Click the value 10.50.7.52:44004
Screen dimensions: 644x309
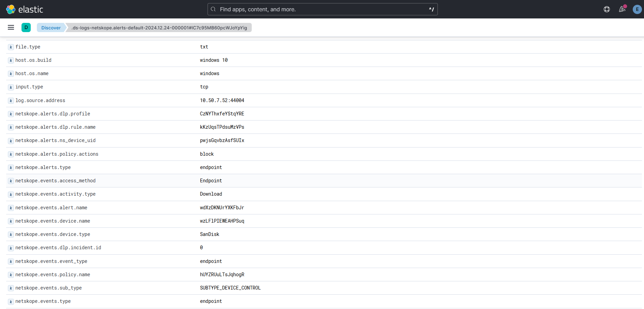tap(222, 100)
